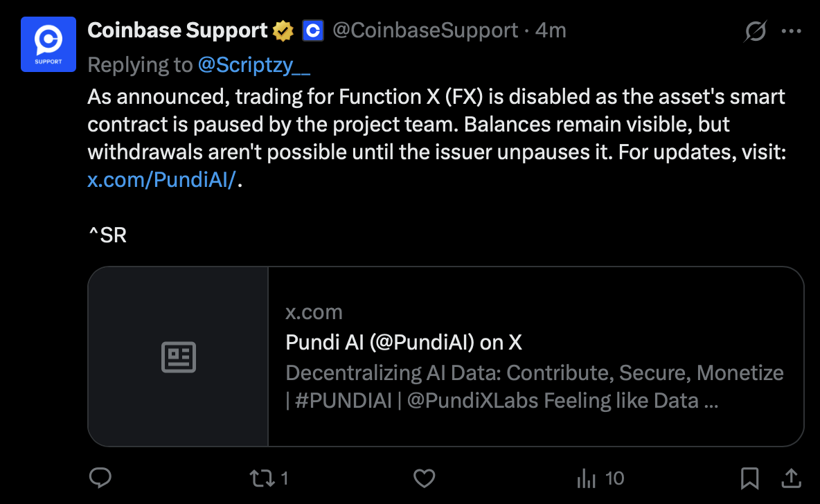820x504 pixels.
Task: Bookmark this Coinbase Support tweet
Action: (x=749, y=478)
